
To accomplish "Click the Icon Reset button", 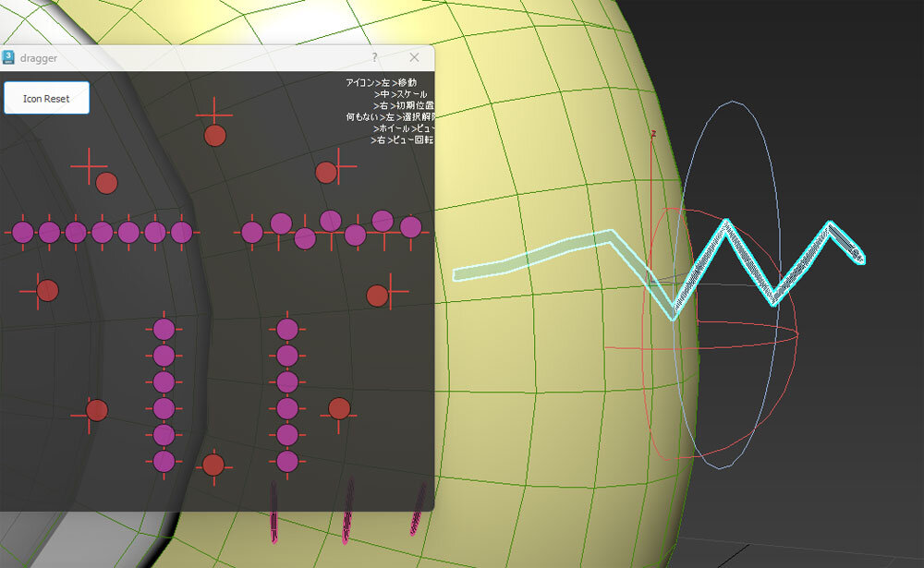I will coord(46,98).
